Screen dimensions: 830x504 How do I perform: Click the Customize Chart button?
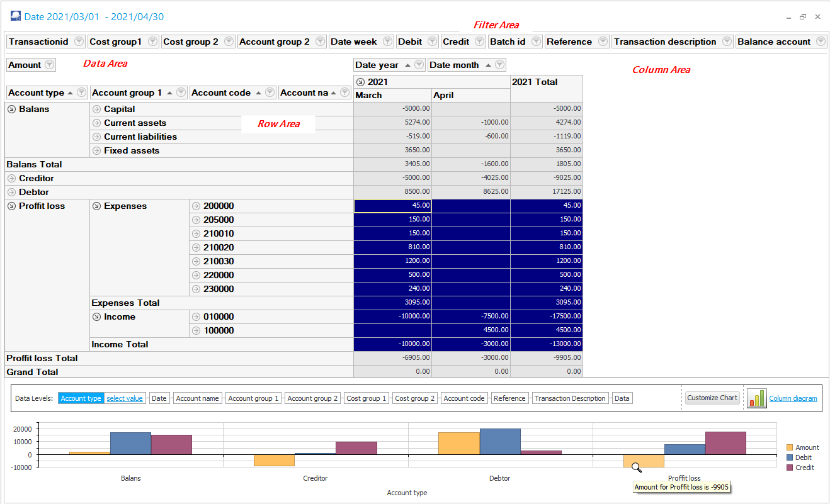(712, 398)
